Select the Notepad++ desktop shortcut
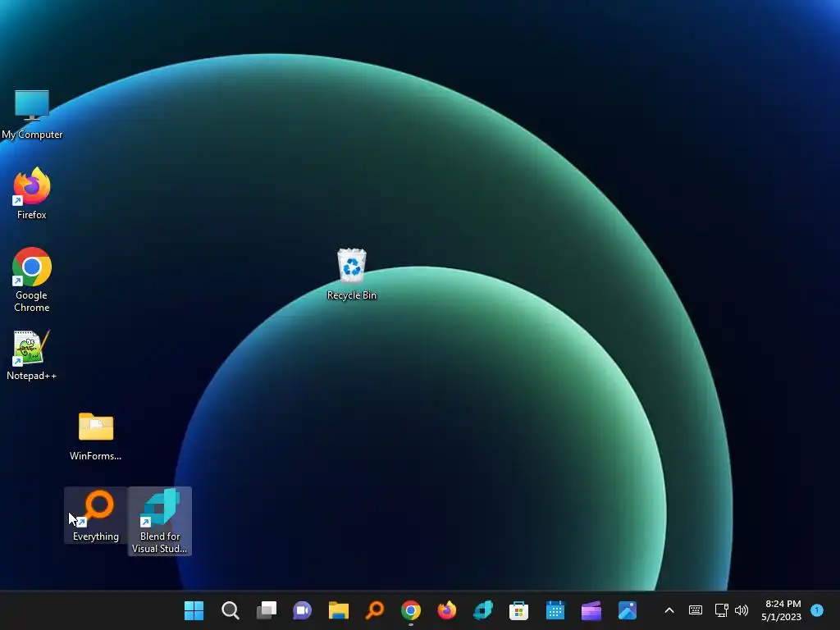The image size is (840, 630). click(31, 355)
